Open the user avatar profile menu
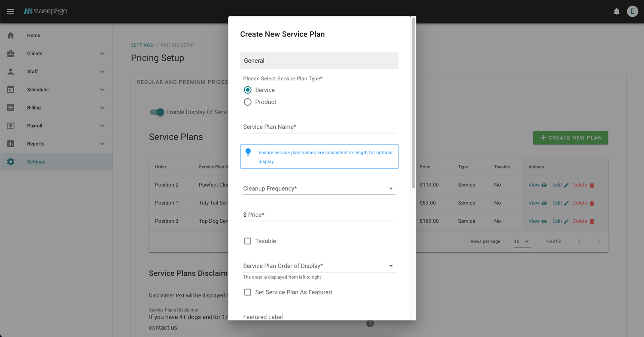 (632, 11)
